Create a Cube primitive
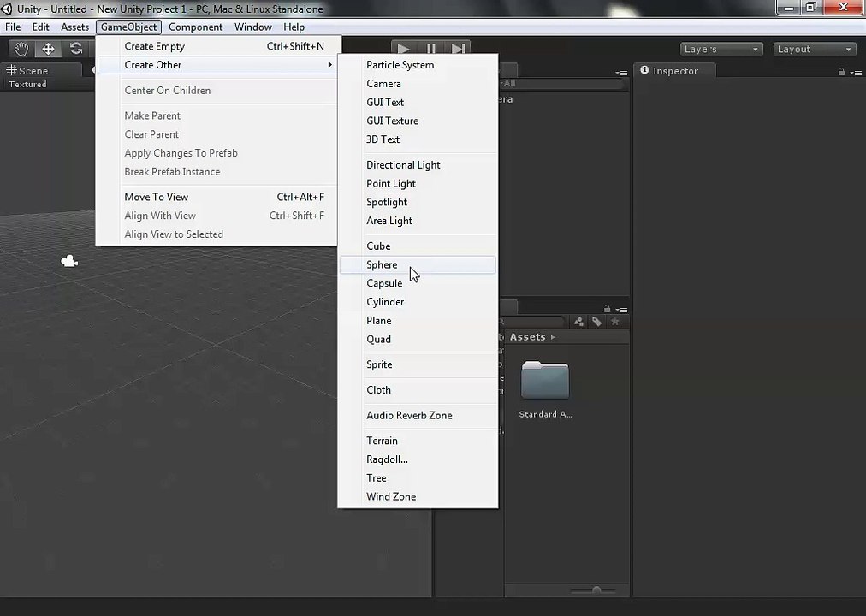 click(x=418, y=246)
